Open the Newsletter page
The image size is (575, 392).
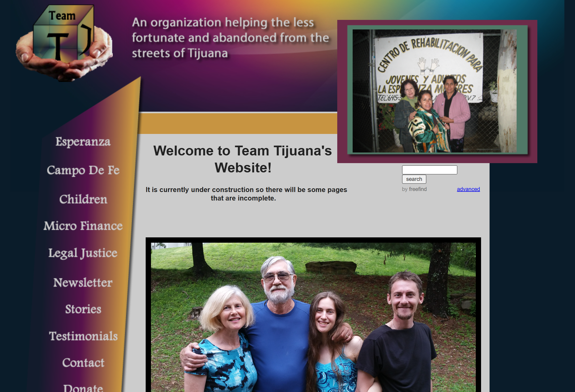(x=83, y=283)
